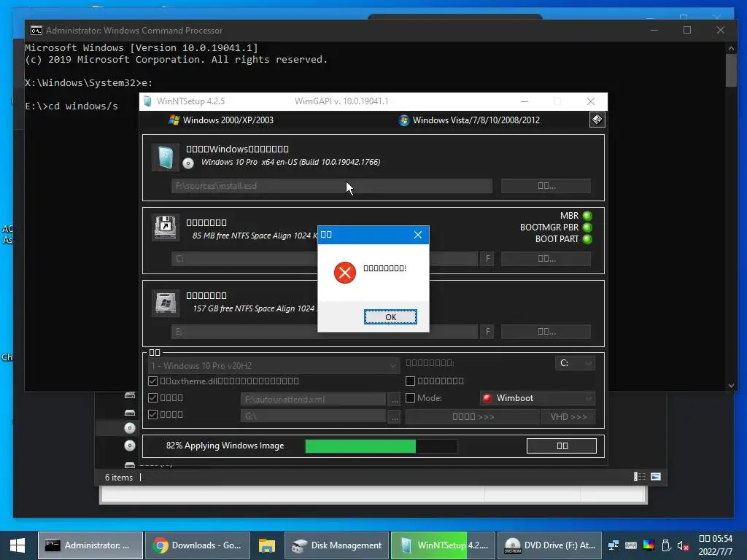Open Chrome Downloads taskbar item
This screenshot has height=560, width=747.
pos(197,545)
